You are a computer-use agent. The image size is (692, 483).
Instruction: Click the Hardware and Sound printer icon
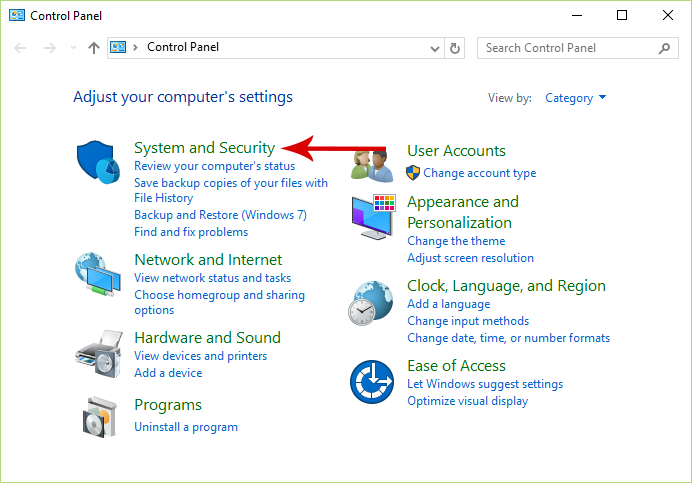point(98,352)
